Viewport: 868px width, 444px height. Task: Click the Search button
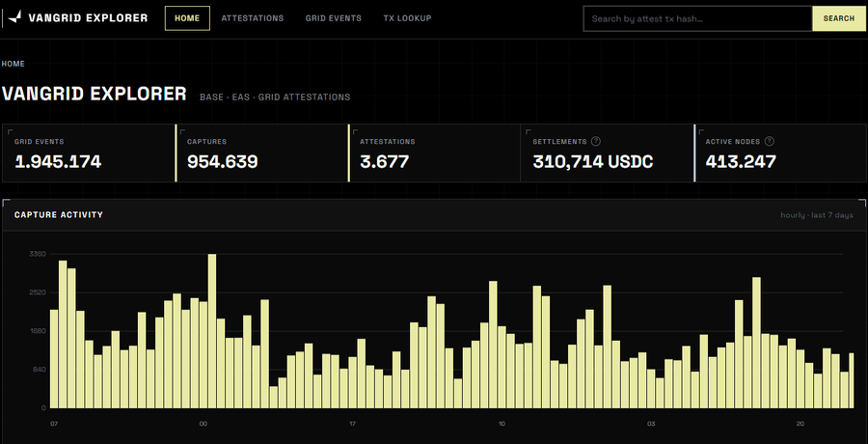pyautogui.click(x=839, y=18)
